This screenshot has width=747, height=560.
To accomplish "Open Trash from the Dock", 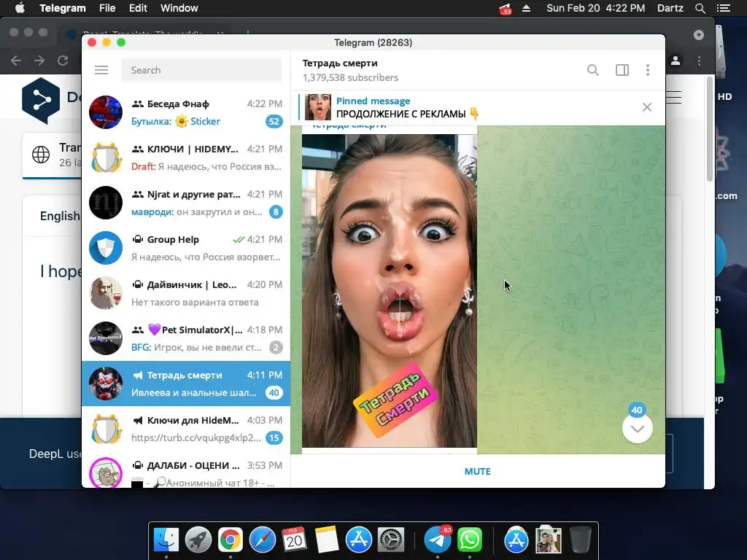I will coord(580,540).
